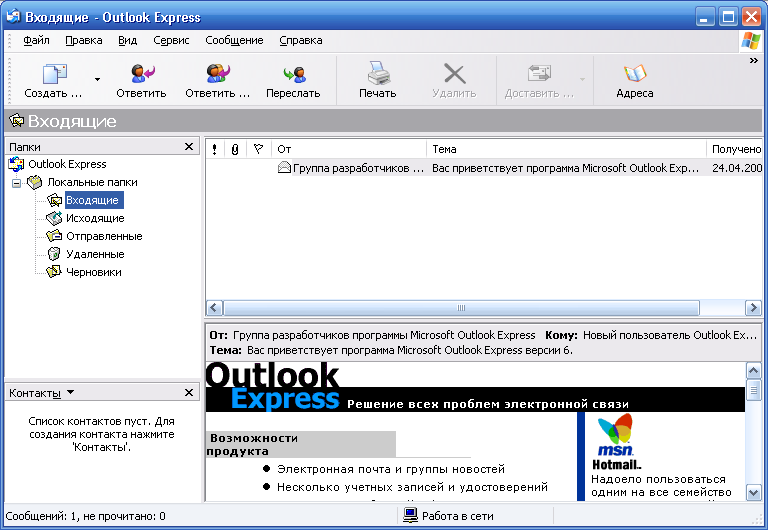Screen dimensions: 768x530
Task: Click the Отправленные sent items icon
Action: (x=54, y=236)
